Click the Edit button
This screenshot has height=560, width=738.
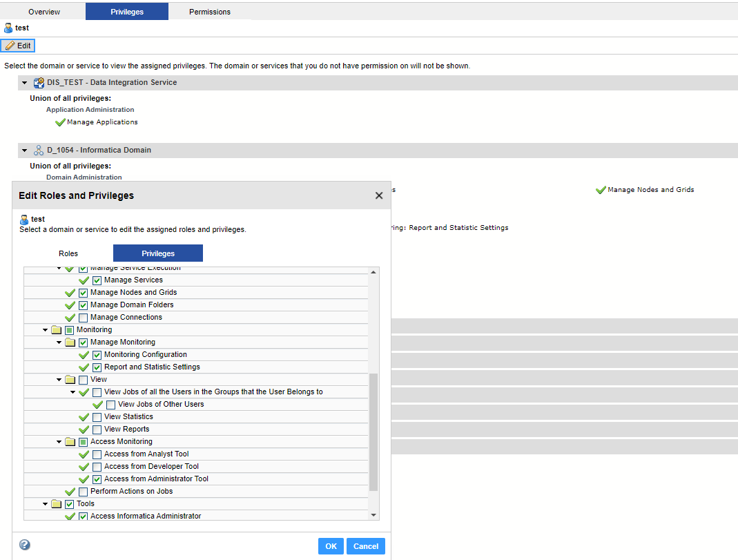point(18,46)
